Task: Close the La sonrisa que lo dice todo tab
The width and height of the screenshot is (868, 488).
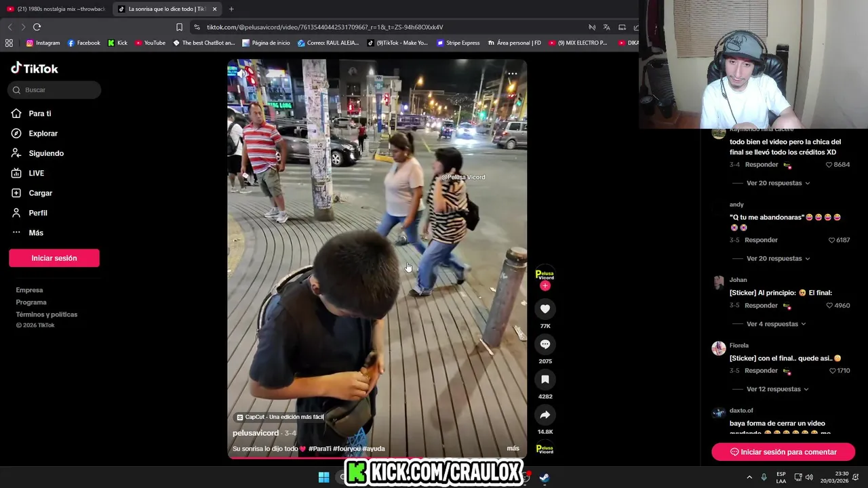Action: [215, 9]
